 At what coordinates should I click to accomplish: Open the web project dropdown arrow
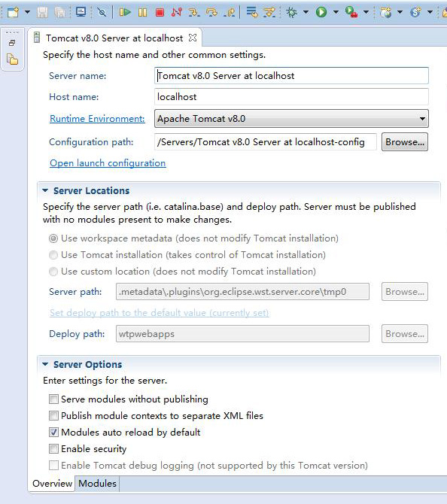(x=400, y=13)
